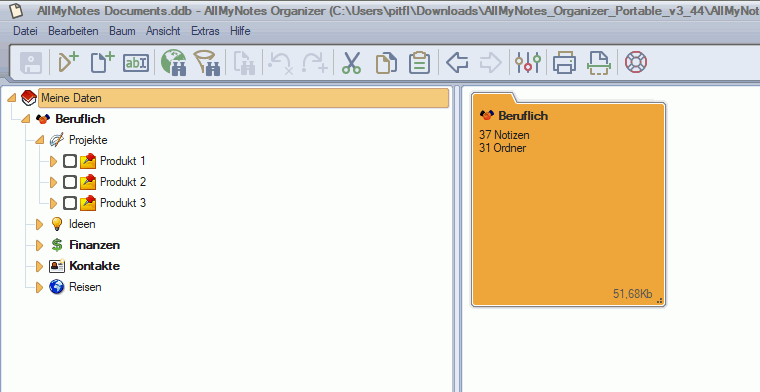
Task: Select Ideen in the tree
Action: pyautogui.click(x=82, y=224)
